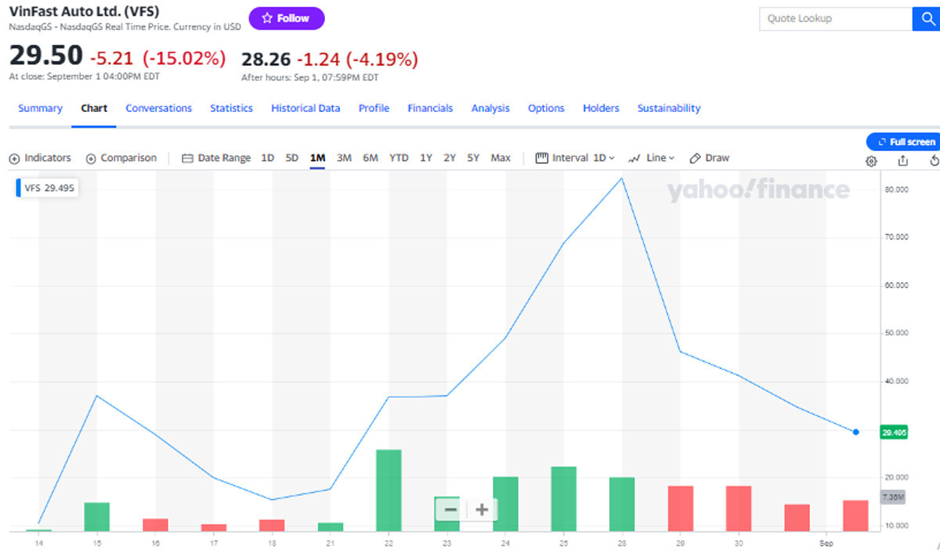Open the Line chart type dropdown

tap(651, 158)
